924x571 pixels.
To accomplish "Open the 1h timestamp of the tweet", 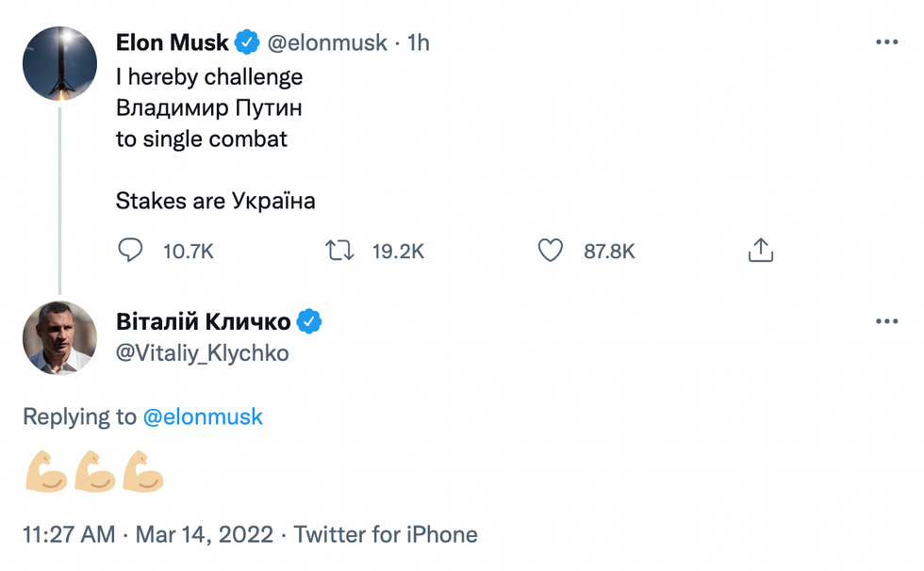I will pos(418,42).
